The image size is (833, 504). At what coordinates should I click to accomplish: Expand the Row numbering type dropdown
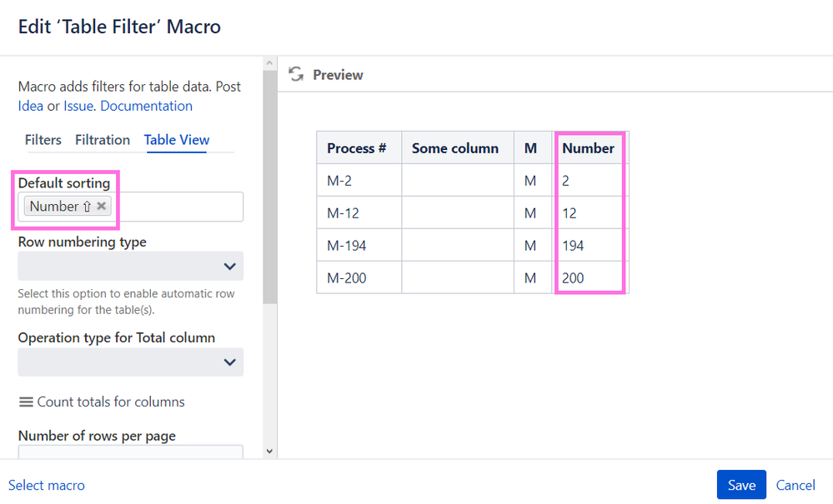131,267
